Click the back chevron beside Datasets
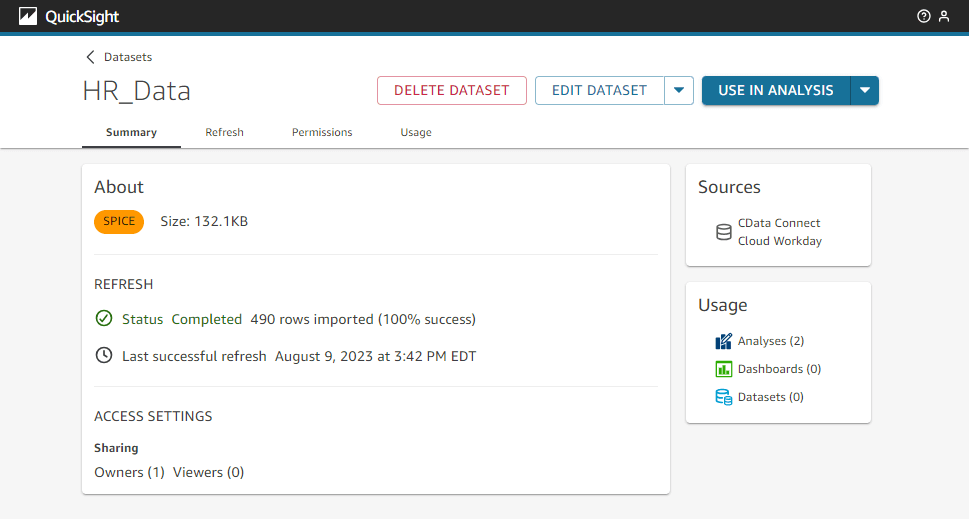This screenshot has width=969, height=519. (90, 57)
